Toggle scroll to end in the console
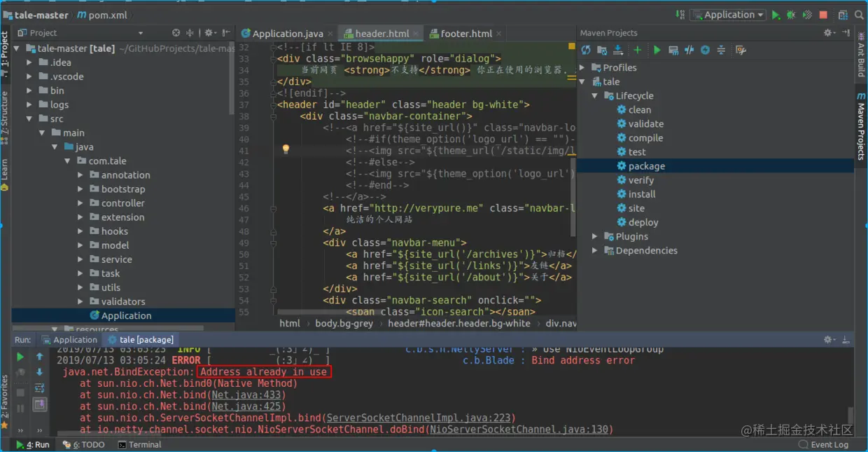This screenshot has width=868, height=452. [x=40, y=404]
